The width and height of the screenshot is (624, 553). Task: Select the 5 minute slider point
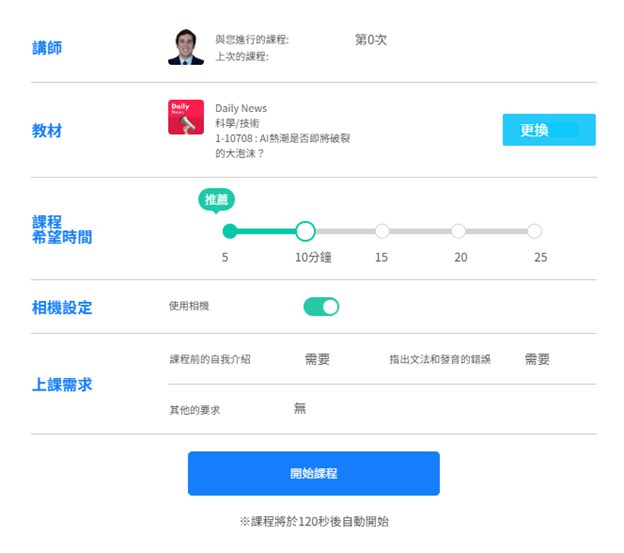[x=230, y=232]
